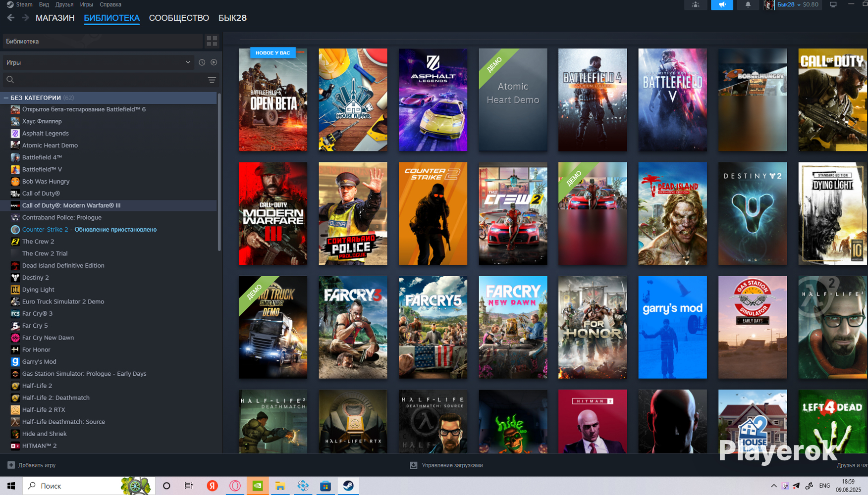Open the Справка menu
Viewport: 868px width, 495px height.
110,4
